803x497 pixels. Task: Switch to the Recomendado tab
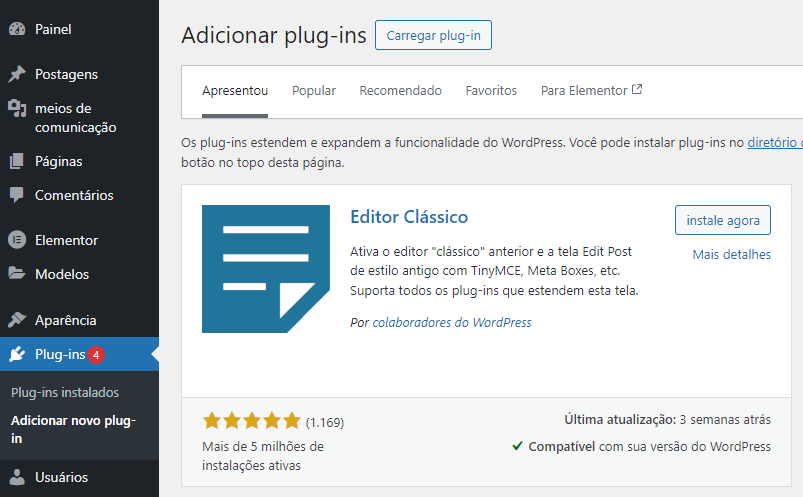pyautogui.click(x=400, y=91)
